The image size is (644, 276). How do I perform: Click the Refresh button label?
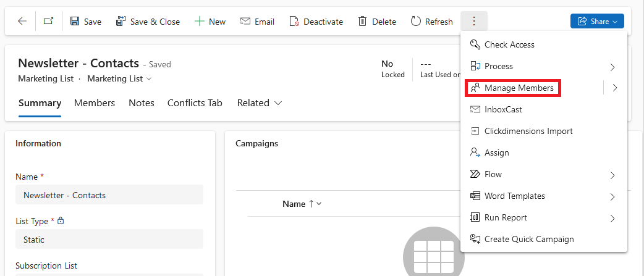(x=439, y=22)
